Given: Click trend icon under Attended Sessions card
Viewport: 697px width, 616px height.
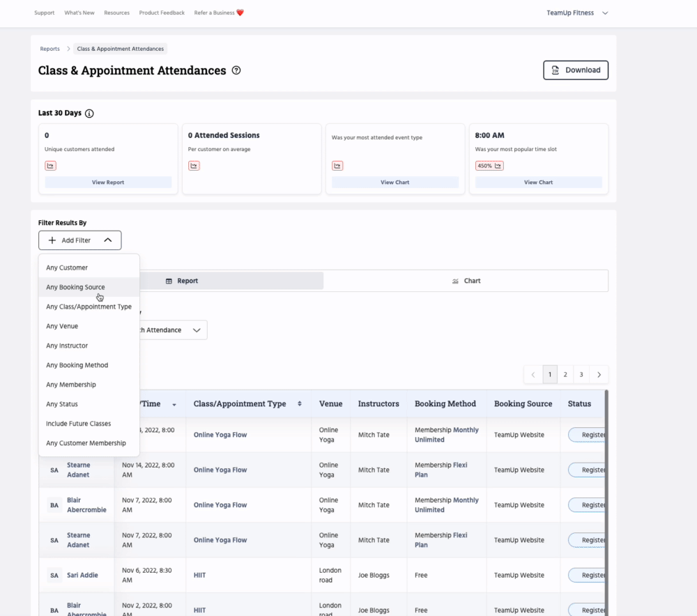Looking at the screenshot, I should pos(194,166).
